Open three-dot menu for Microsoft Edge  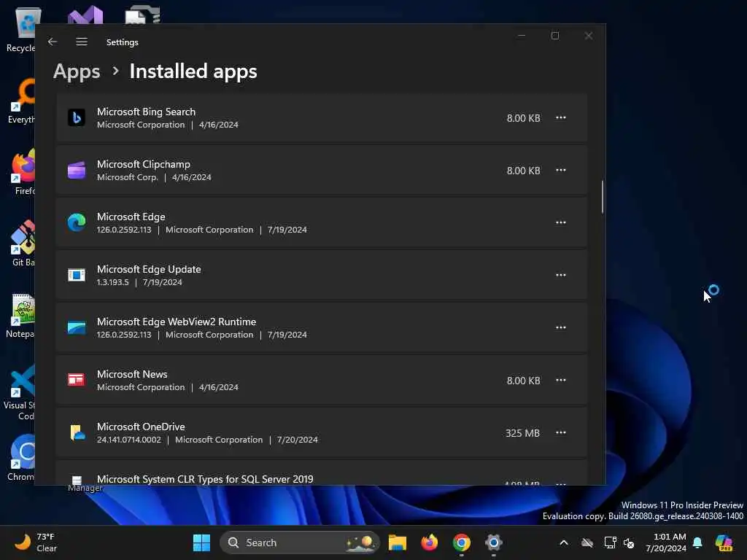tap(561, 222)
